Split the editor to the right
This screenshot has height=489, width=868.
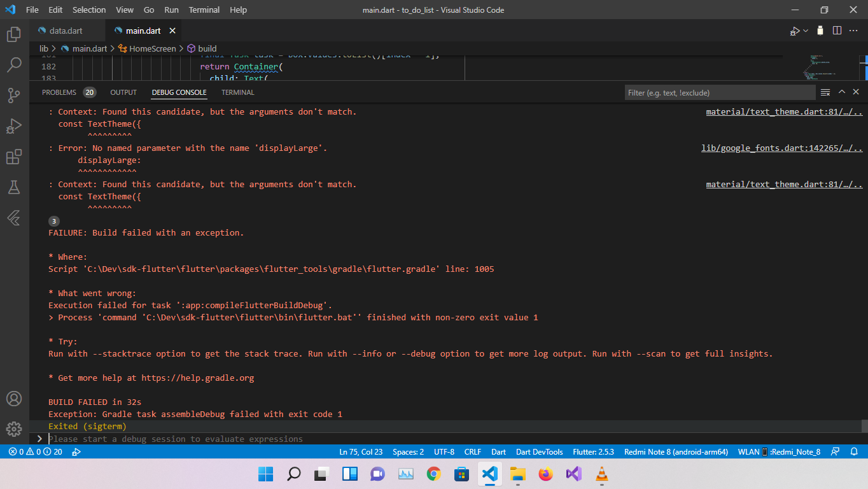coord(837,31)
